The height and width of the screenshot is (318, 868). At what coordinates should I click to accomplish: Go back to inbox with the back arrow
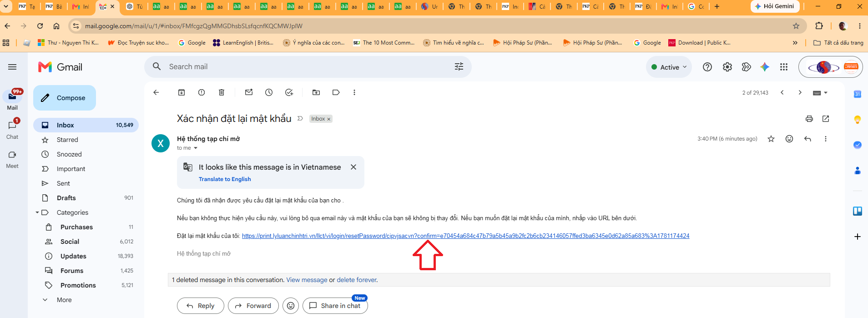156,92
